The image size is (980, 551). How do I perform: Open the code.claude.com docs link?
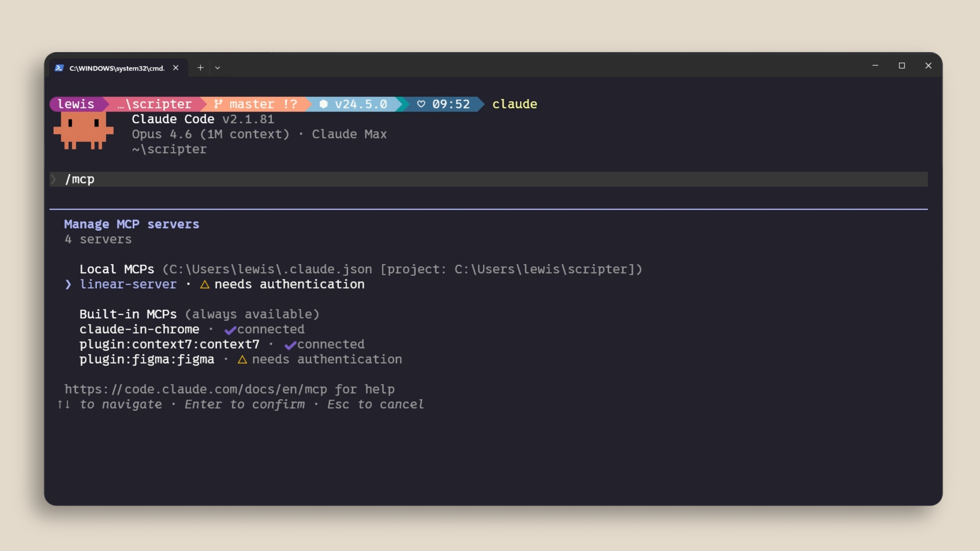click(195, 389)
